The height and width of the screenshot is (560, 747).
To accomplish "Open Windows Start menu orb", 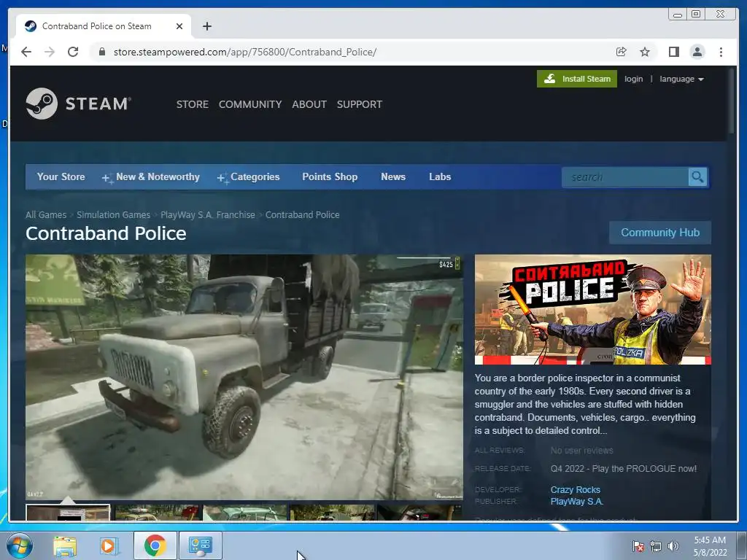I will 20,545.
